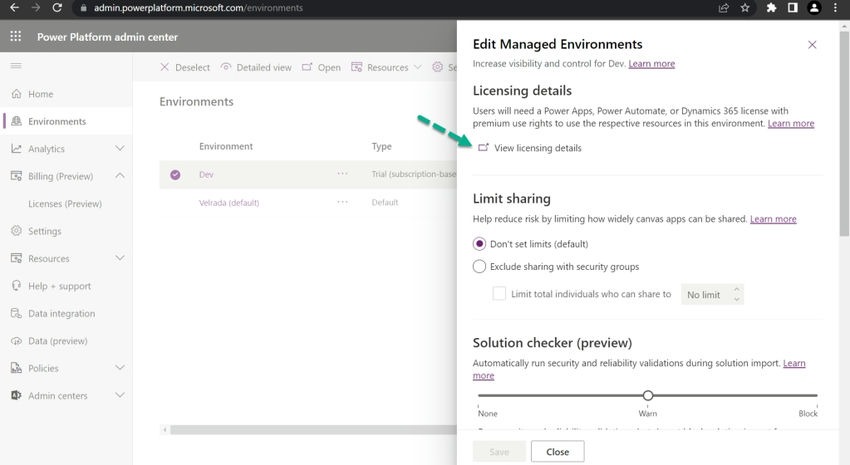850x465 pixels.
Task: Close the Edit Managed Environments panel
Action: coord(812,45)
